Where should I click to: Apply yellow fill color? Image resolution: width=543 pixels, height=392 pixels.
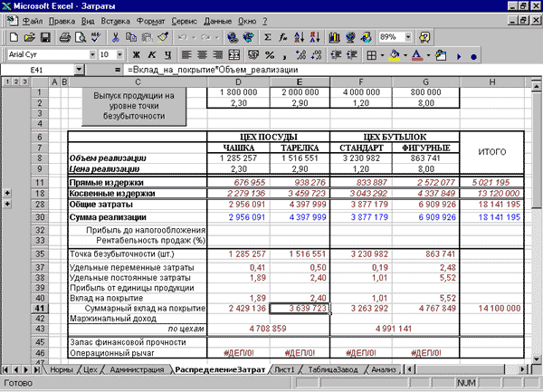click(395, 54)
